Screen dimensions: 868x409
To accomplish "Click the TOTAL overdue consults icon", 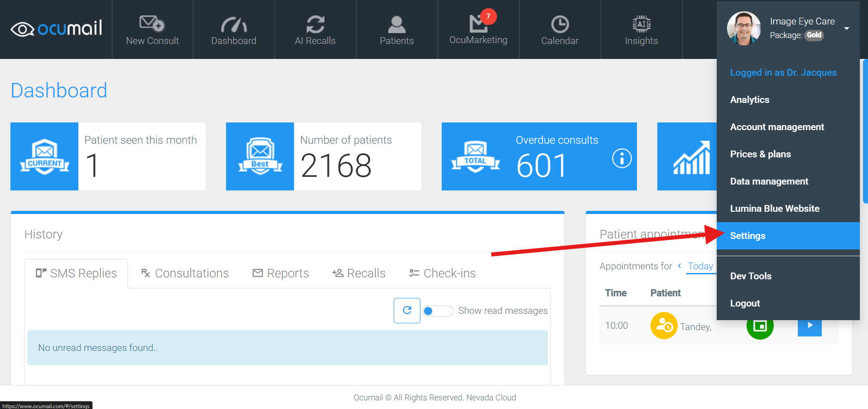I will tap(476, 156).
